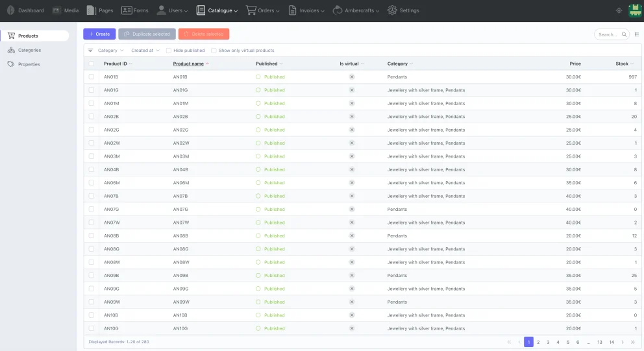Click the Delete selected button
This screenshot has width=644, height=351.
[204, 34]
